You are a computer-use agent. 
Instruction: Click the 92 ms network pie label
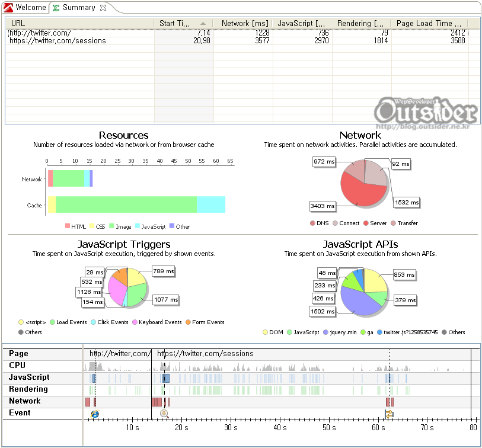point(401,164)
